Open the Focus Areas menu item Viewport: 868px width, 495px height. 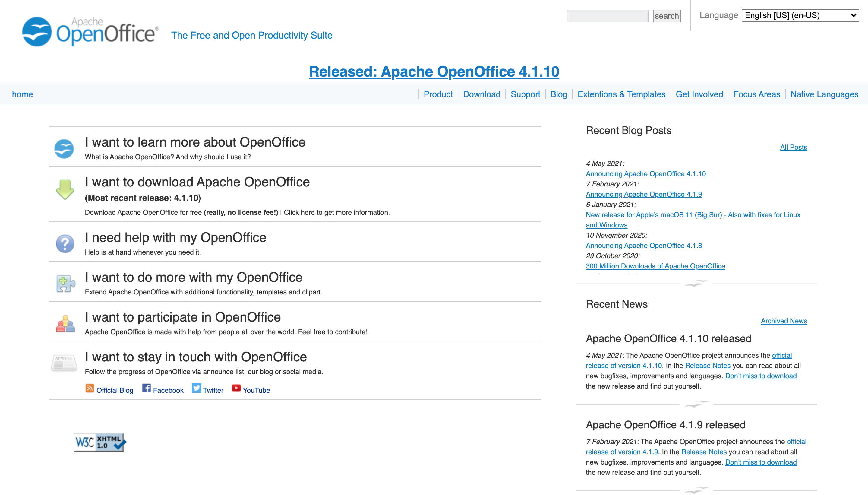coord(756,94)
